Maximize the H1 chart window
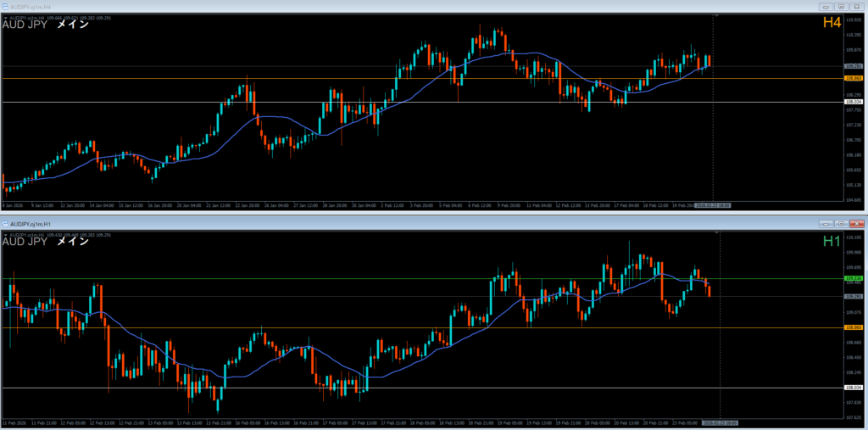The width and height of the screenshot is (868, 430). [840, 223]
